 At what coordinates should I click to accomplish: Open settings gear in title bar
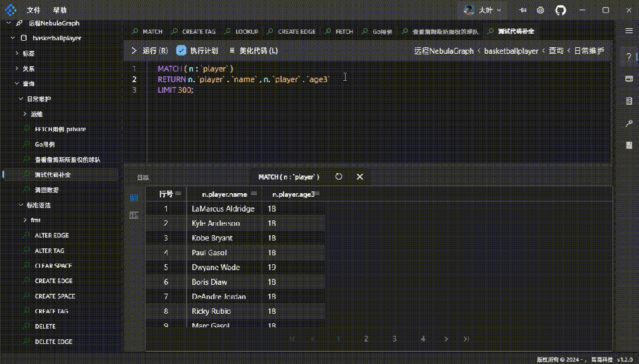(540, 10)
